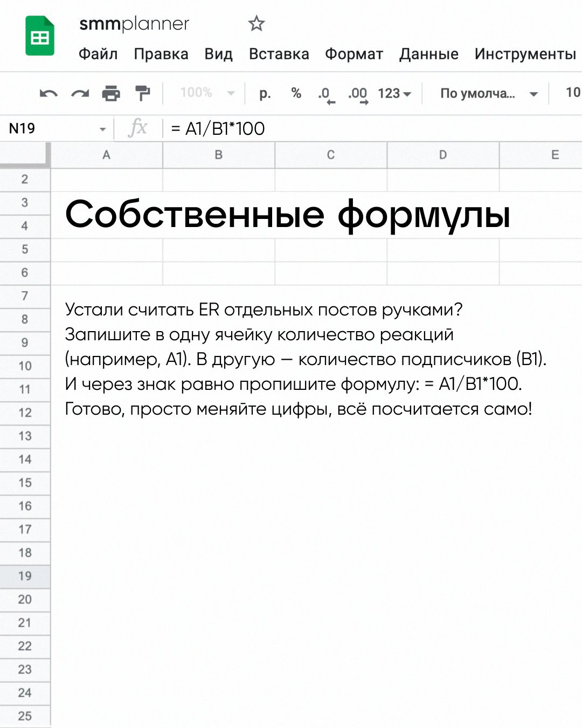The height and width of the screenshot is (728, 582).
Task: Open the По умолча... font dropdown
Action: click(489, 93)
